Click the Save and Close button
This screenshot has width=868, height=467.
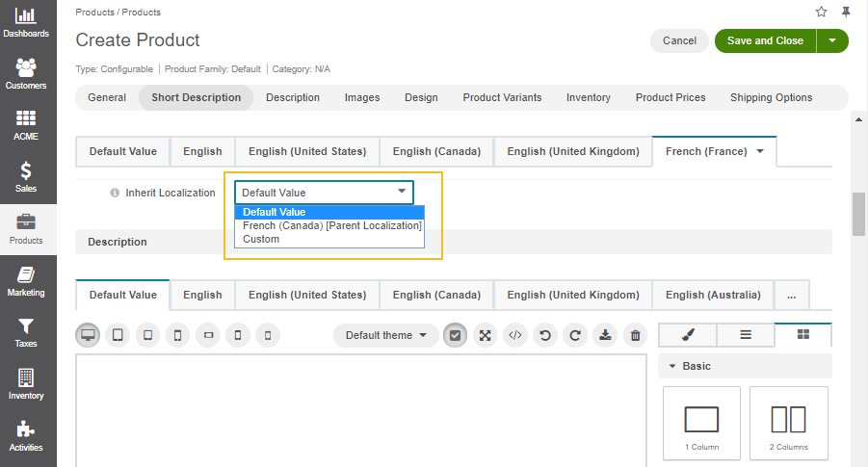point(765,40)
